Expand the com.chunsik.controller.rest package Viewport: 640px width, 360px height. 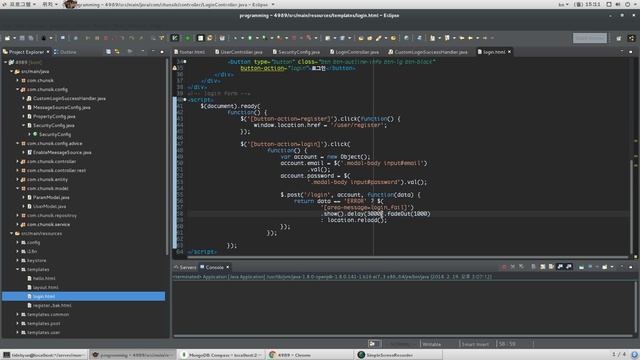(18, 170)
